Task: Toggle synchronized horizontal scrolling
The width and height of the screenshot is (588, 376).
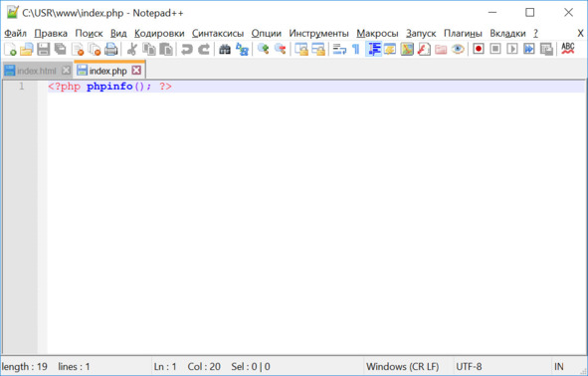Action: (x=318, y=49)
